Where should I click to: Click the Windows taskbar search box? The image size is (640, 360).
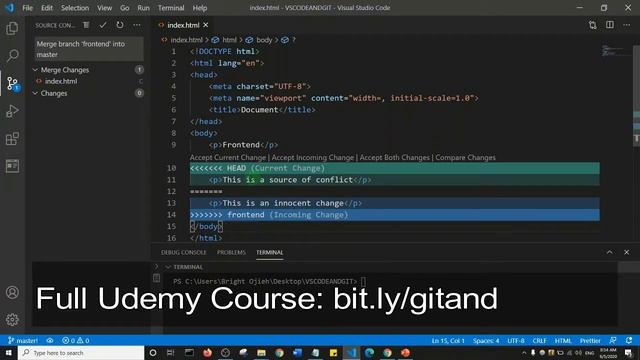(x=81, y=353)
